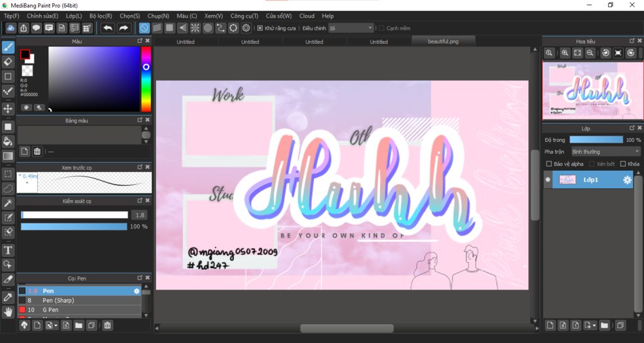Duplicate layer in Layer panel
Viewport: 644px width, 343px height.
(x=620, y=325)
